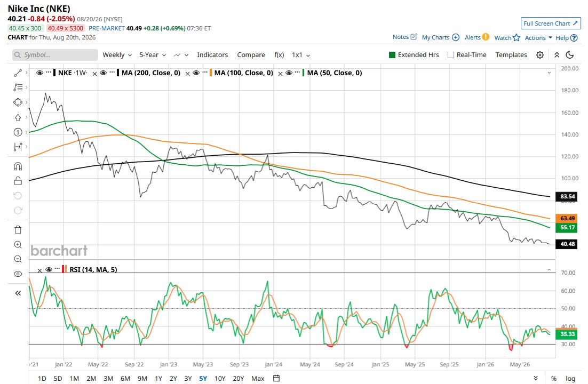Open the Indicators menu
Screen dimensions: 588x384
click(212, 55)
